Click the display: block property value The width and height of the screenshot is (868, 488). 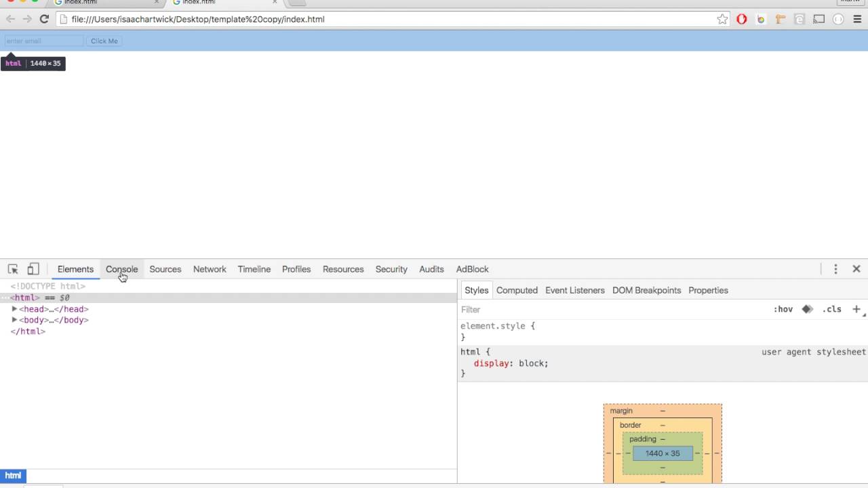[533, 363]
